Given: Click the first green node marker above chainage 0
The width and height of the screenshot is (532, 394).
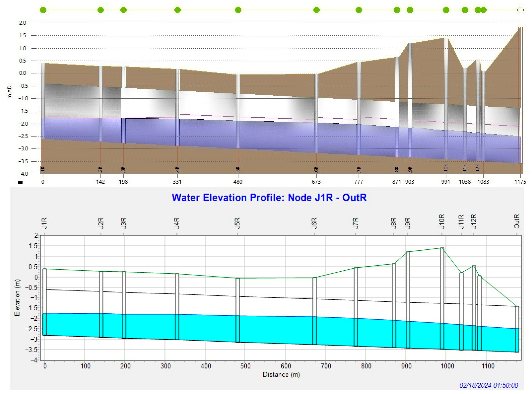Looking at the screenshot, I should tap(43, 10).
